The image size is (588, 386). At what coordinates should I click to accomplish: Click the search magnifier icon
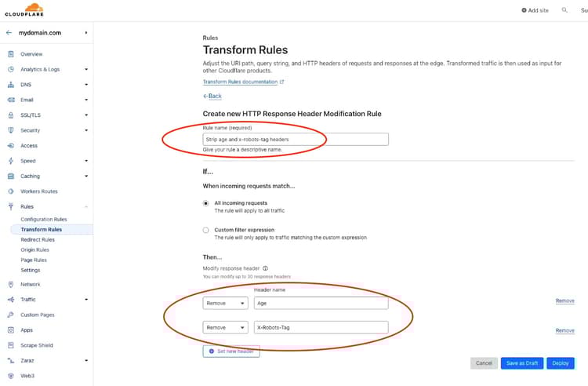tap(564, 10)
